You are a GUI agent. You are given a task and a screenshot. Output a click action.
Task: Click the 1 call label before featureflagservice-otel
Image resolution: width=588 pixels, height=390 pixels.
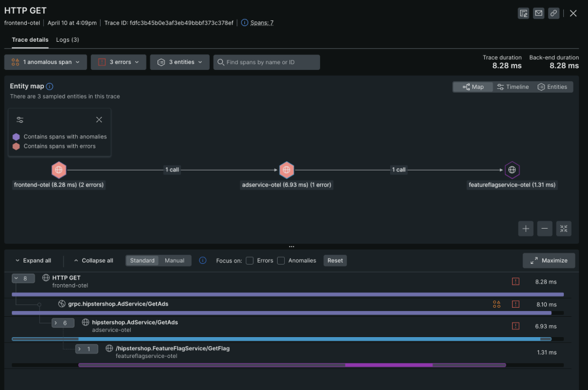pyautogui.click(x=399, y=170)
